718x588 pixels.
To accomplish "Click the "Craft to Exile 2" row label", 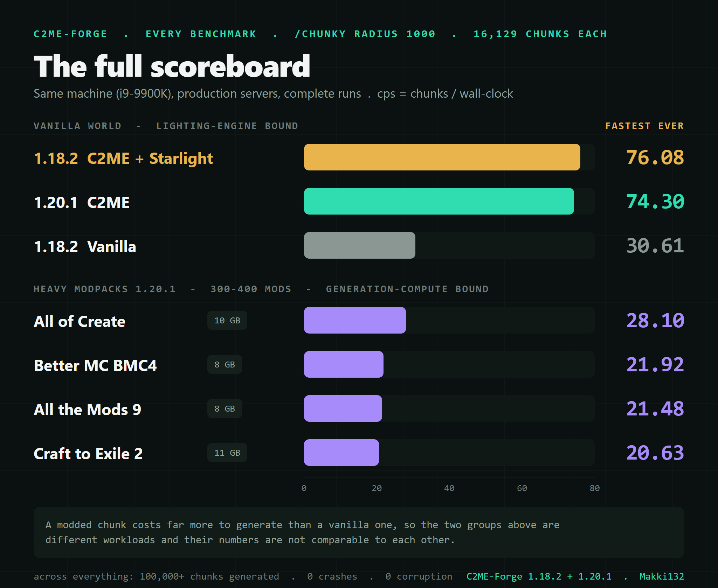I will coord(88,454).
